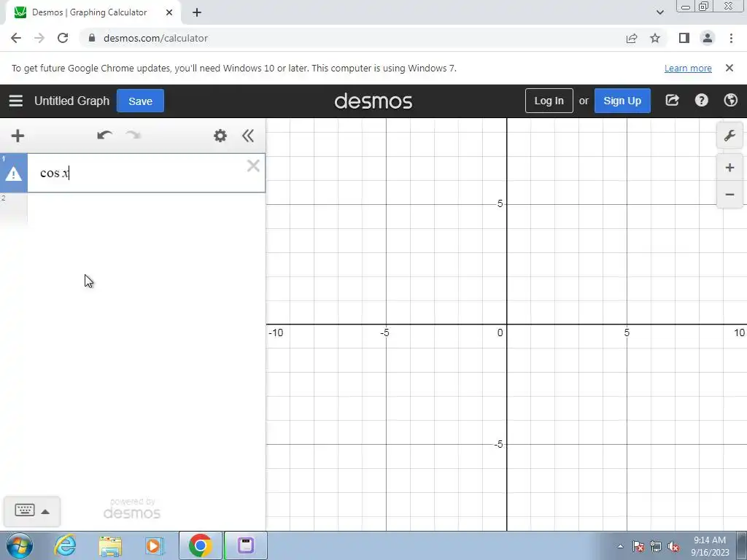Undo the last expression change
This screenshot has height=560, width=747.
click(x=104, y=135)
